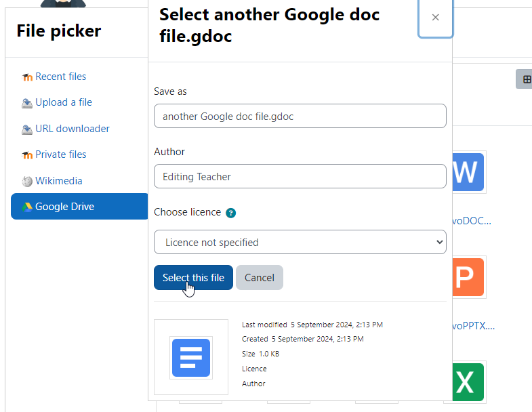Click the Google Doc file preview thumbnail
This screenshot has width=532, height=412.
[191, 357]
